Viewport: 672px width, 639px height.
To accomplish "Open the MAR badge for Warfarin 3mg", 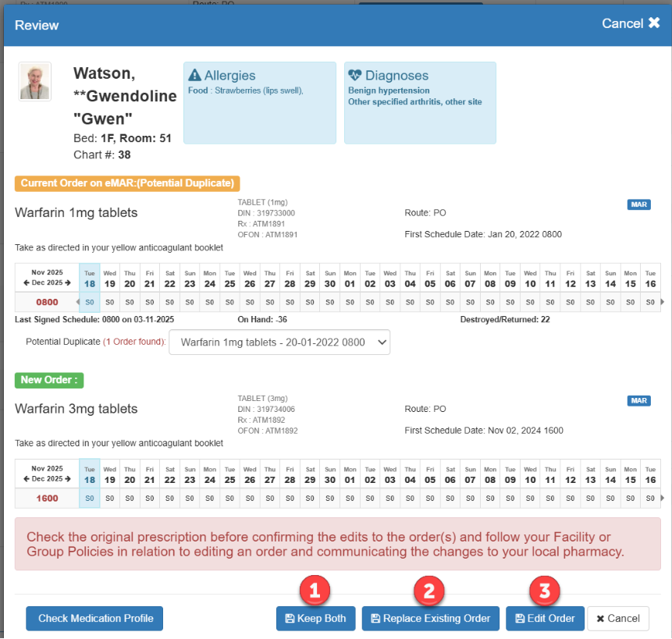I will pyautogui.click(x=638, y=401).
